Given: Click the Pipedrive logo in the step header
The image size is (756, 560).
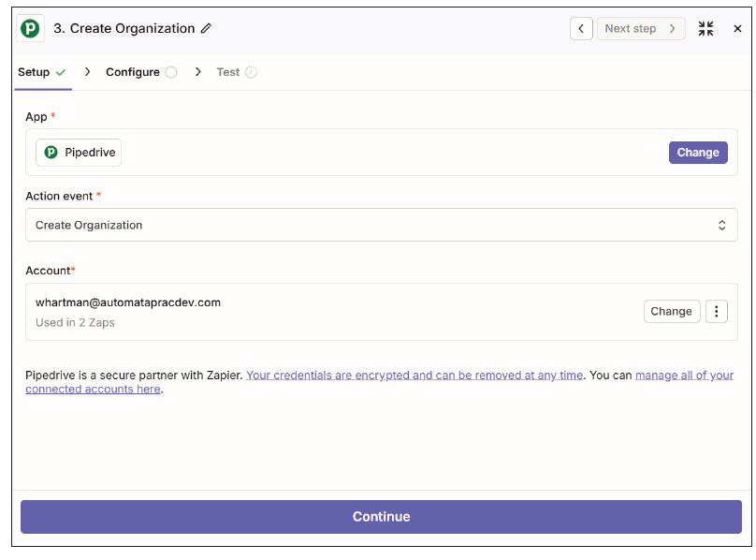Looking at the screenshot, I should click(x=30, y=28).
